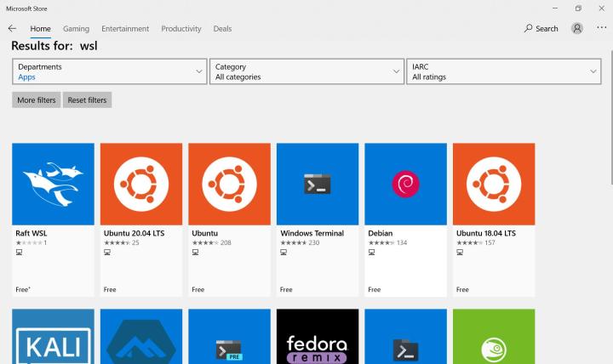613x364 pixels.
Task: Click Ubuntu 18.04 LTS star rating
Action: point(469,243)
